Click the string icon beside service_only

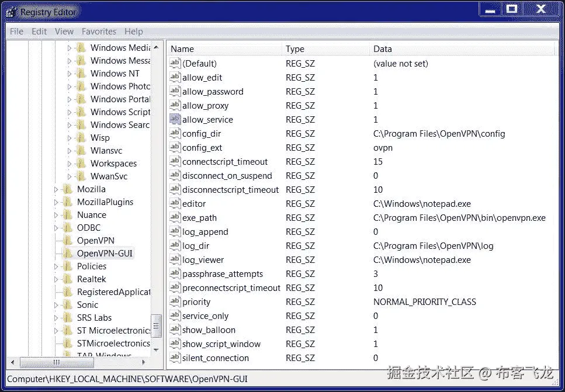(x=175, y=315)
